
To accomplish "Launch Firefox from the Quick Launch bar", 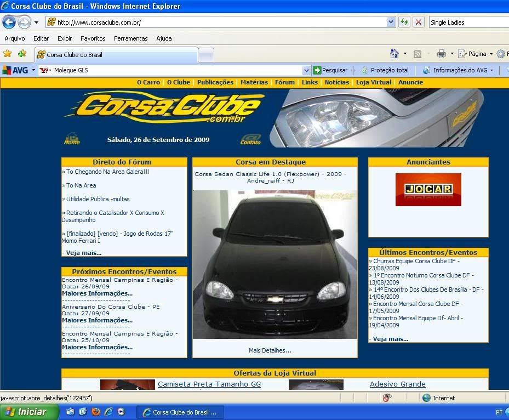I will (95, 412).
